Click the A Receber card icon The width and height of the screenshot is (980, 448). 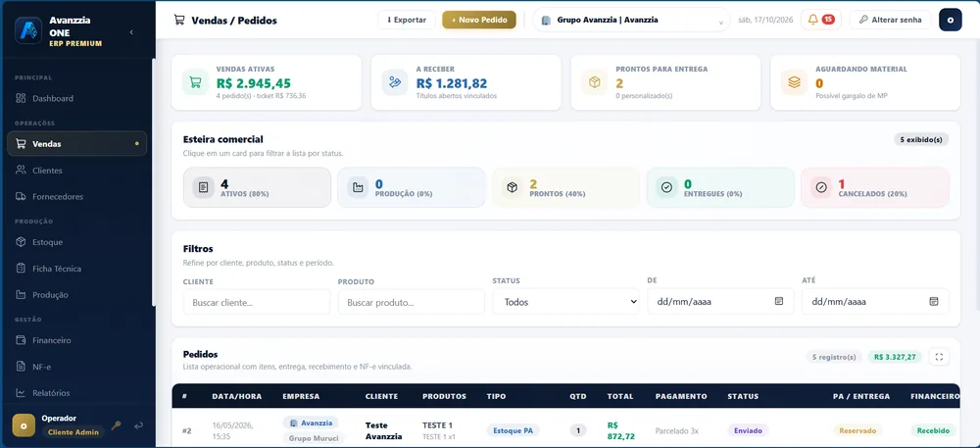395,82
